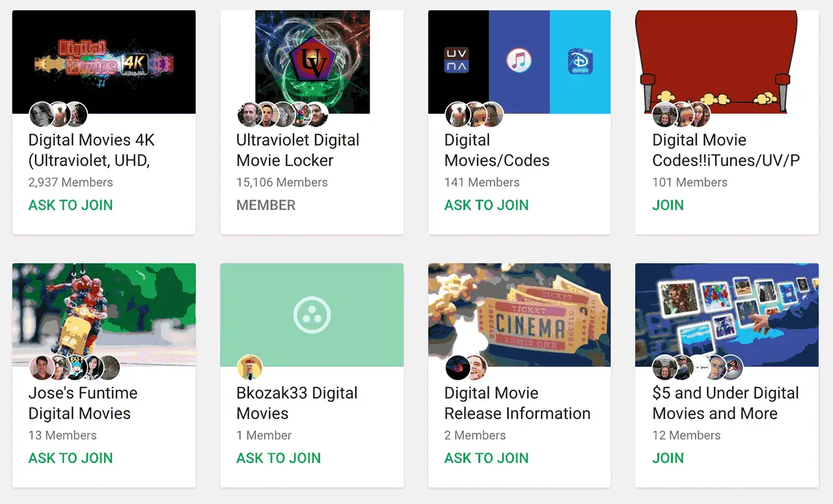
Task: Click ASK TO JOIN for Digital Movies/Codes
Action: click(x=486, y=205)
